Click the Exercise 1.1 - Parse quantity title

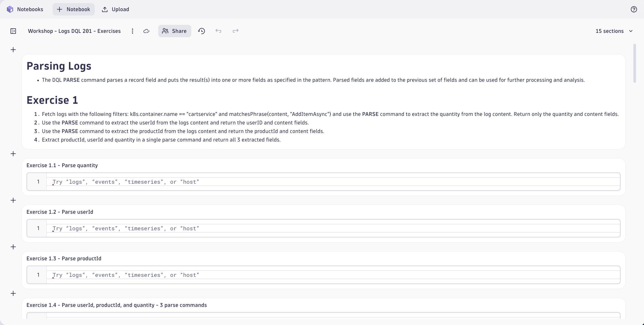62,165
